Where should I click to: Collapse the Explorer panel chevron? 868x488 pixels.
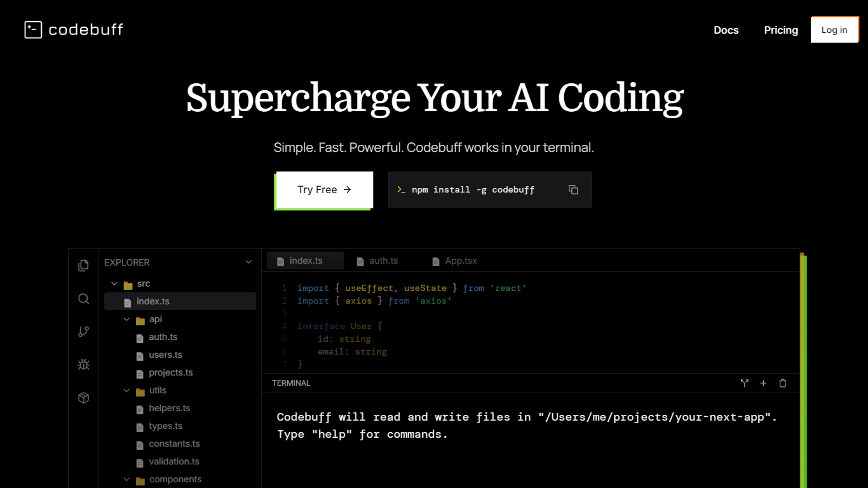click(x=248, y=262)
